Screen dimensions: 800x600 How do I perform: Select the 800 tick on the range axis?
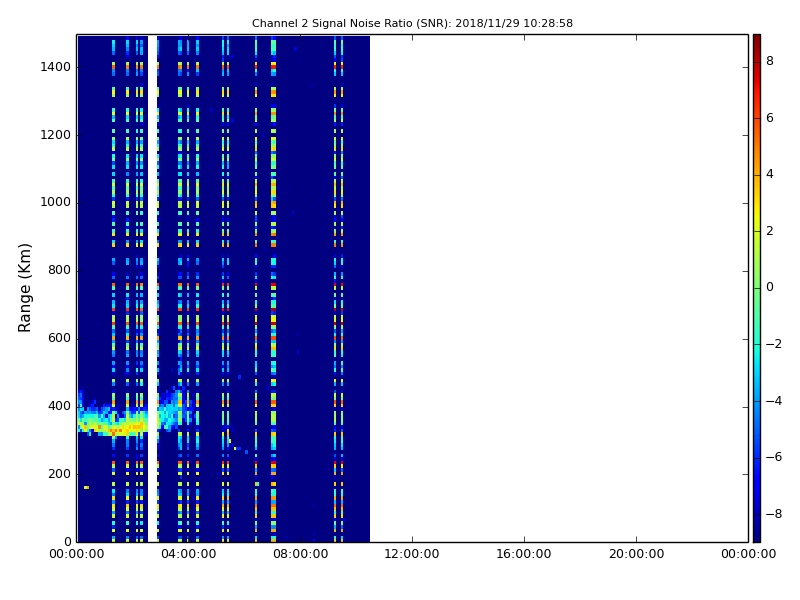(59, 270)
